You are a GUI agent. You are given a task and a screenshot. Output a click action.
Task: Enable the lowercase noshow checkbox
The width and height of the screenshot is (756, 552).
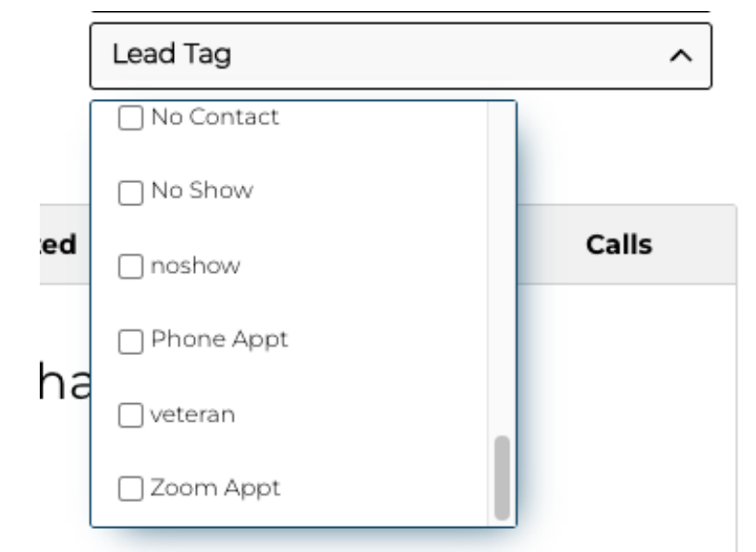[132, 267]
